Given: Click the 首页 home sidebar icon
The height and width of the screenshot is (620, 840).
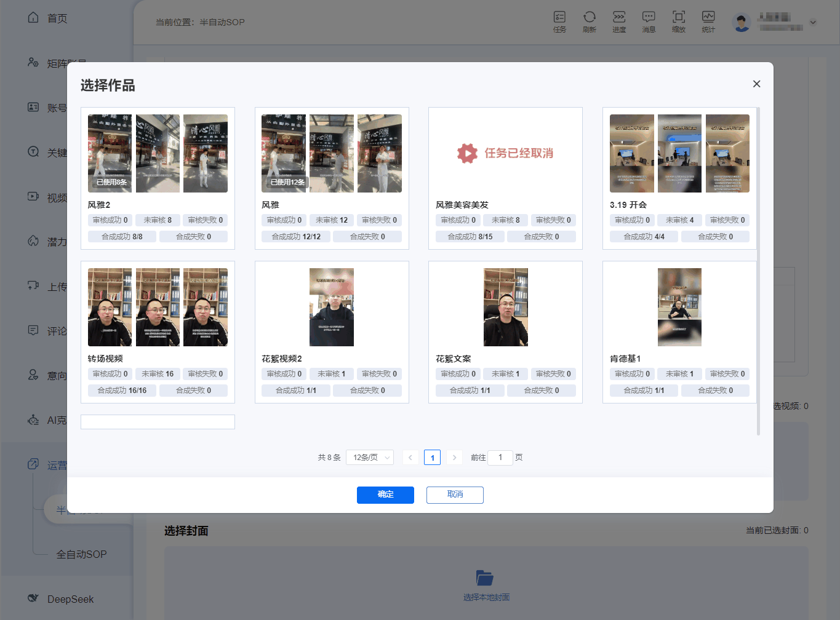Looking at the screenshot, I should tap(33, 18).
